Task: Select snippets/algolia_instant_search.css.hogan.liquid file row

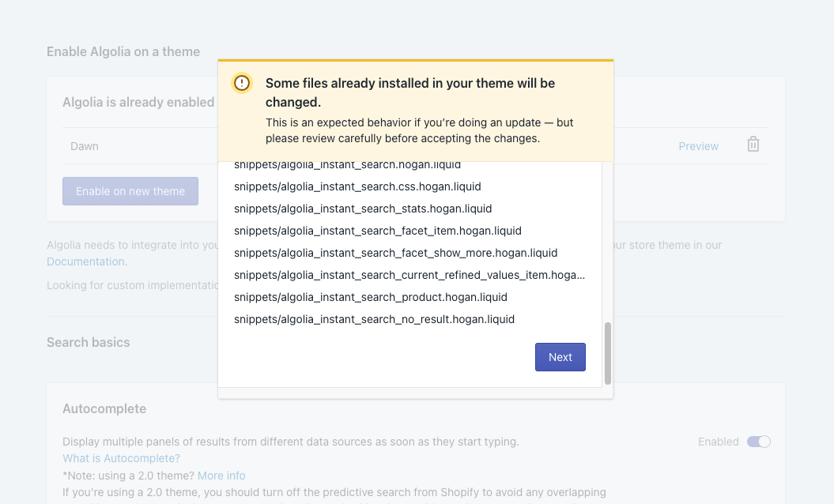Action: (357, 186)
